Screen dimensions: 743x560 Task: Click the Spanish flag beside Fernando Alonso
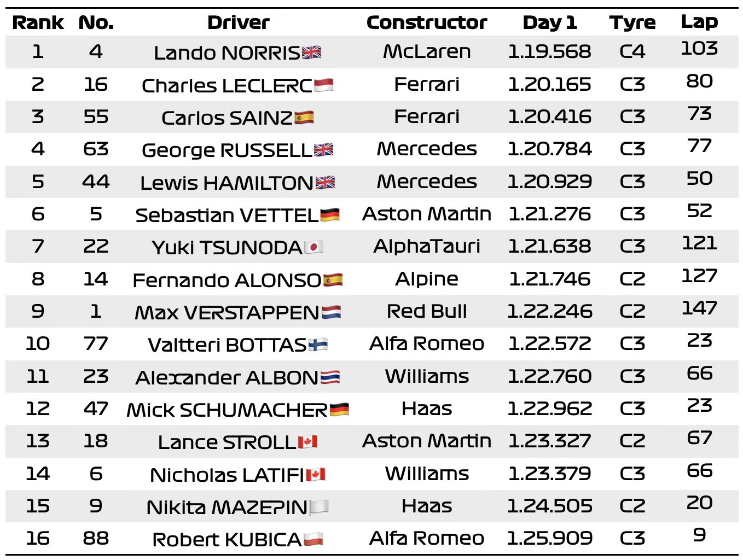click(333, 280)
